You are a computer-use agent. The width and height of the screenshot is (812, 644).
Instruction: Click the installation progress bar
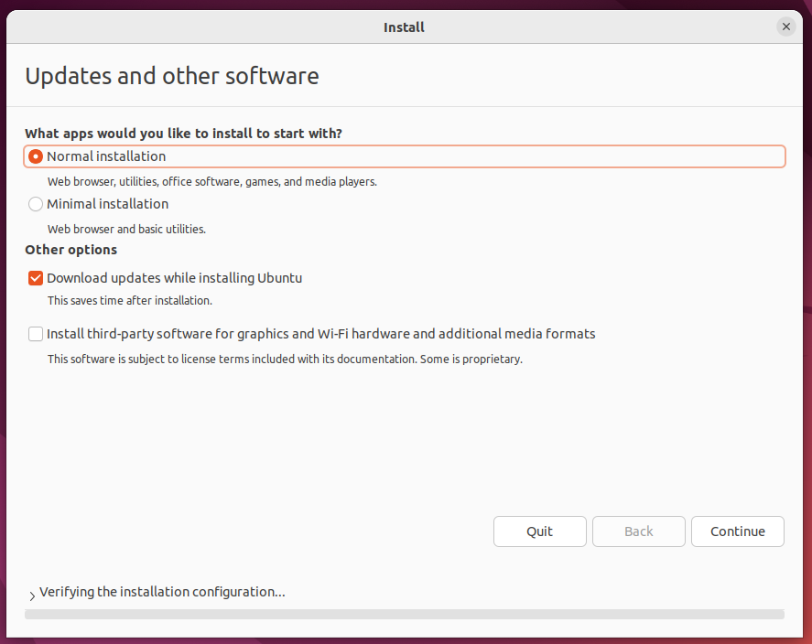(x=405, y=614)
